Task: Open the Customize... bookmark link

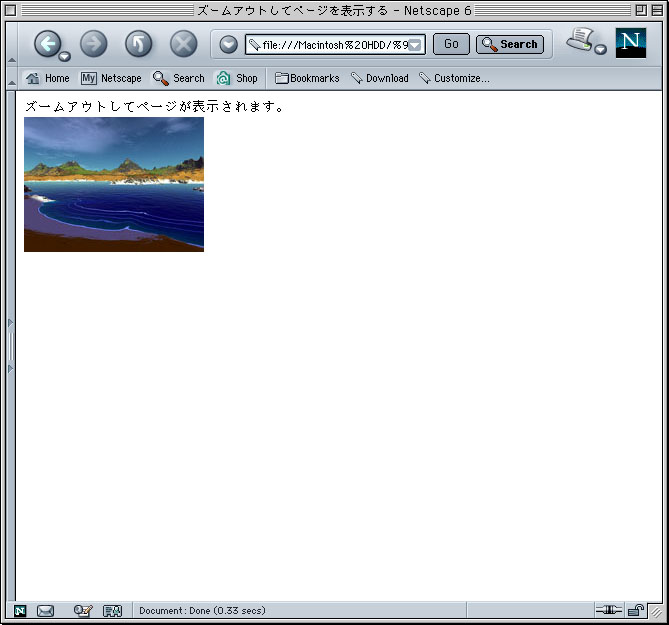Action: click(454, 78)
